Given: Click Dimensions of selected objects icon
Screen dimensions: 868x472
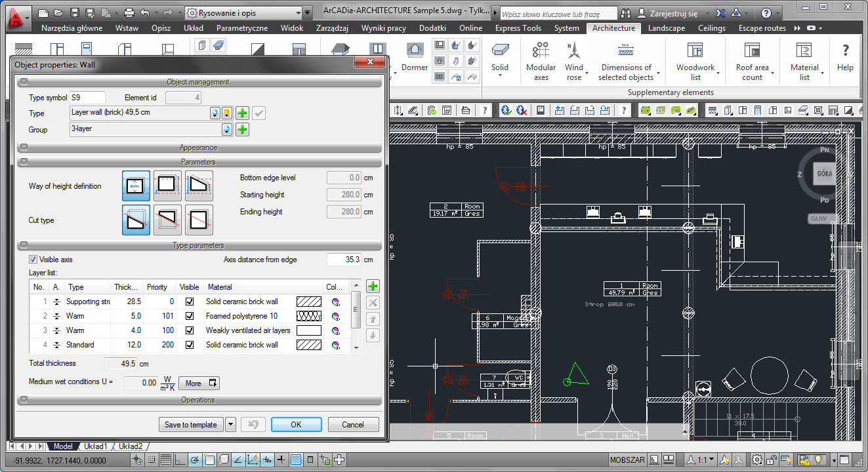Looking at the screenshot, I should tap(625, 50).
